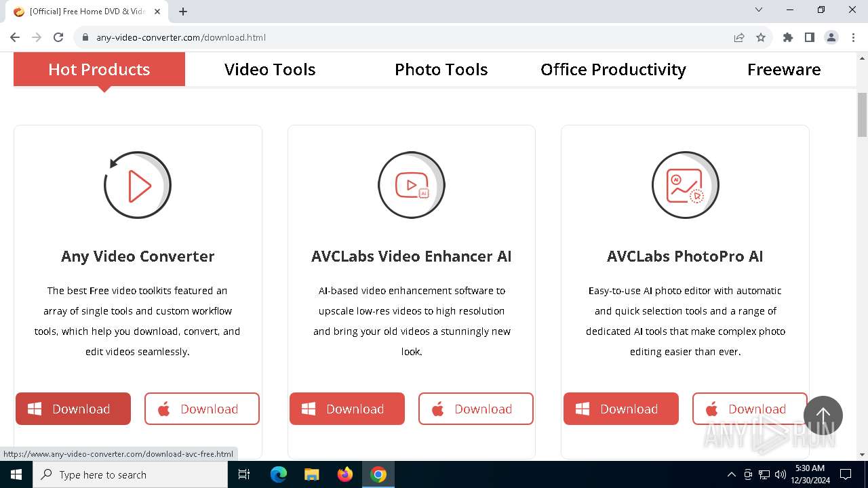868x488 pixels.
Task: Open the volume control in the tray
Action: pos(781,474)
